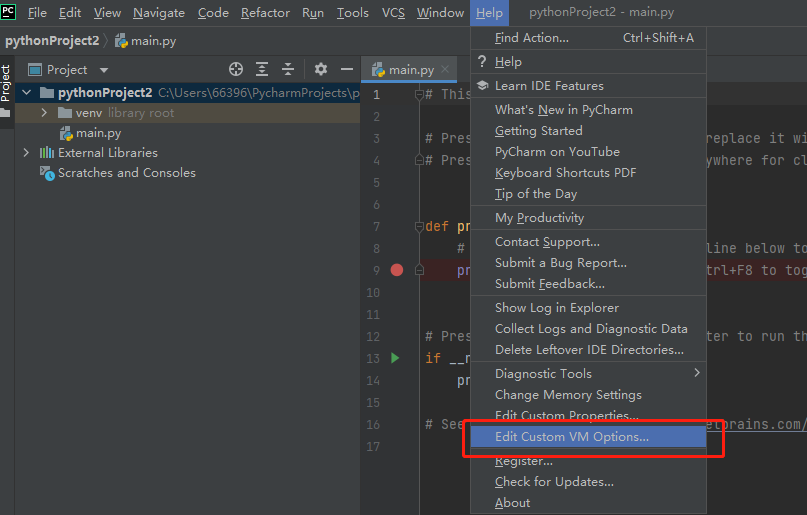Open the Tools menu
Screen dimensions: 807x515
(353, 13)
